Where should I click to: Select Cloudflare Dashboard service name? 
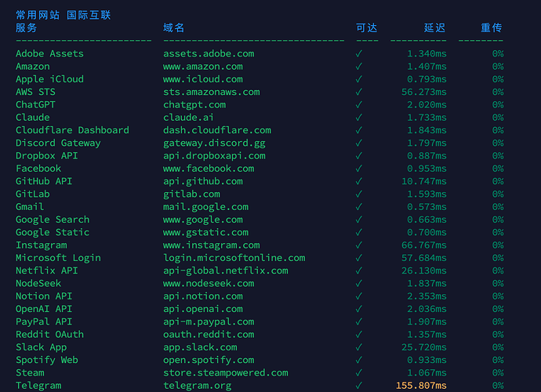click(72, 130)
